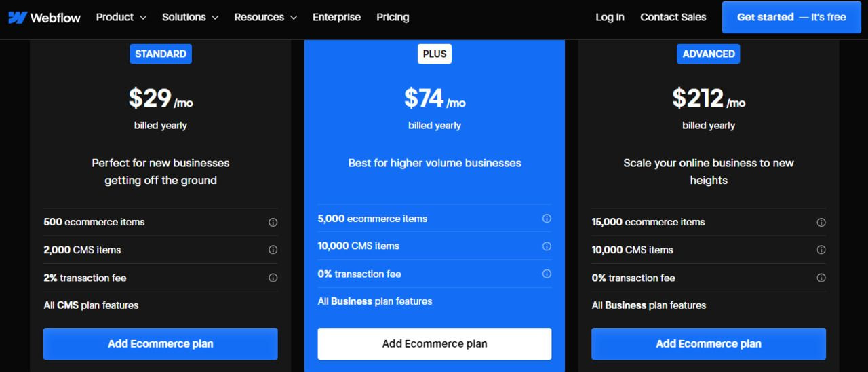This screenshot has width=868, height=372.
Task: Show info for Advanced 10,000 CMS items
Action: point(821,250)
